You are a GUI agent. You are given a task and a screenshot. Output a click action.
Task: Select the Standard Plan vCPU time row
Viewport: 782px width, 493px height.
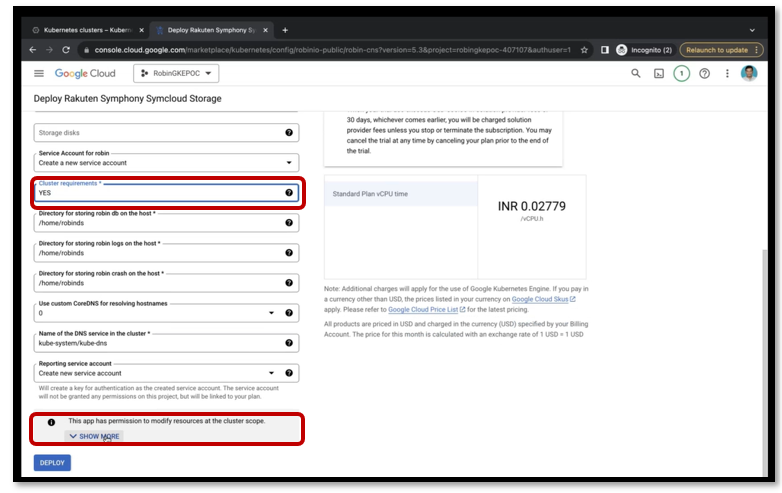pyautogui.click(x=401, y=194)
